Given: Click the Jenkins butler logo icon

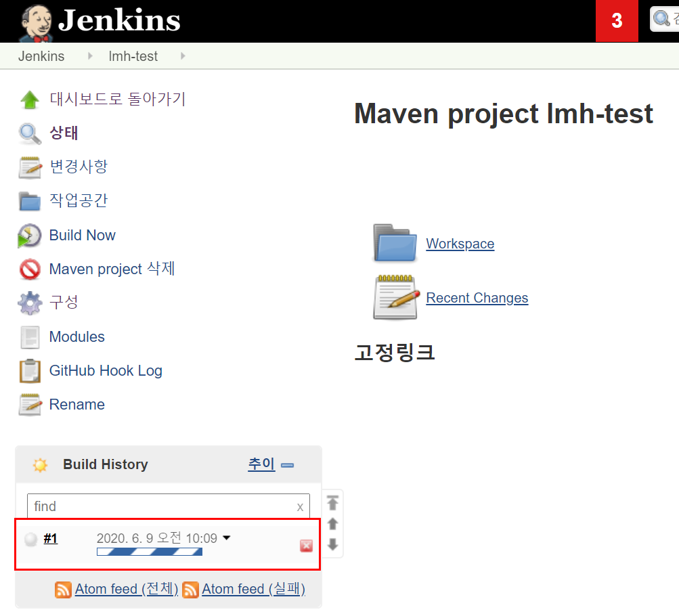Looking at the screenshot, I should coord(37,24).
